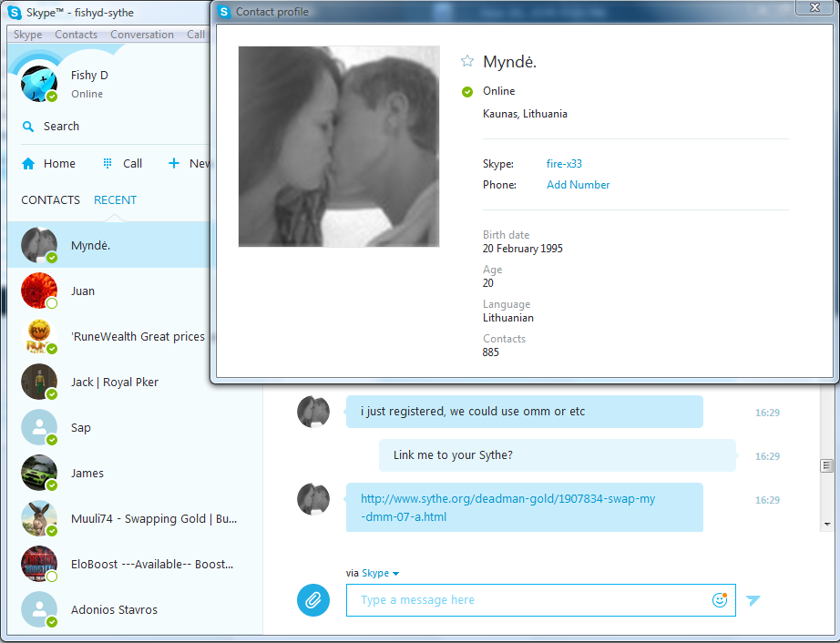840x643 pixels.
Task: Click James's green car avatar
Action: coord(38,473)
